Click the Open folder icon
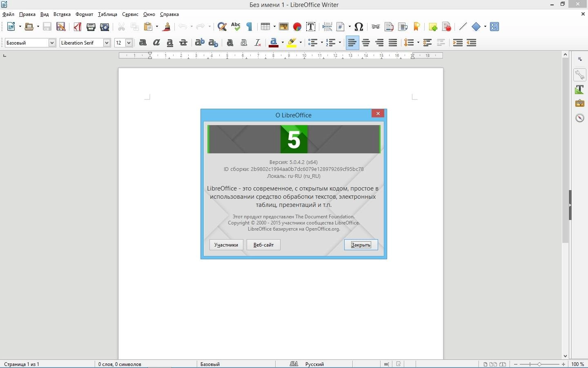Screen dimensions: 588x368 (29, 27)
